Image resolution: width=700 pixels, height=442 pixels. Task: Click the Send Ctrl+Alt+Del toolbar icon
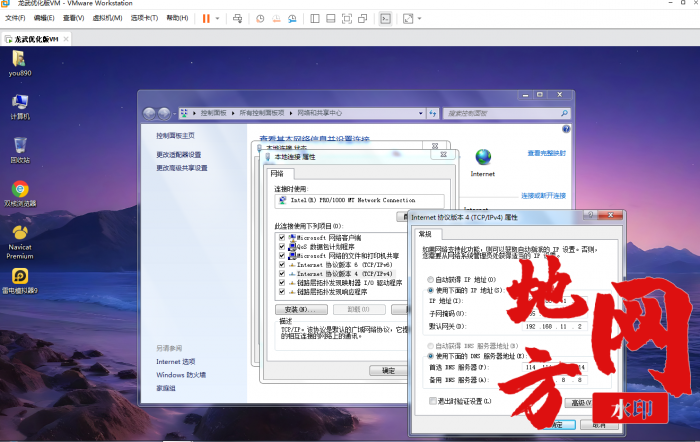(238, 19)
